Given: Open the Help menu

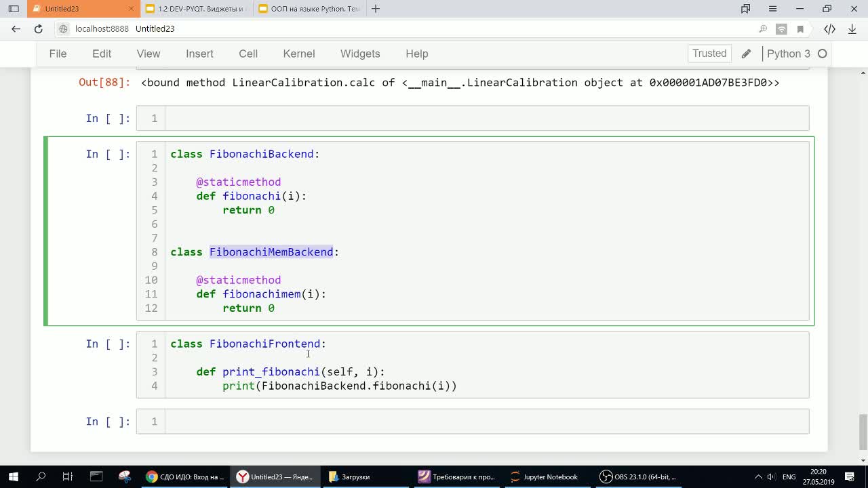Looking at the screenshot, I should 417,54.
